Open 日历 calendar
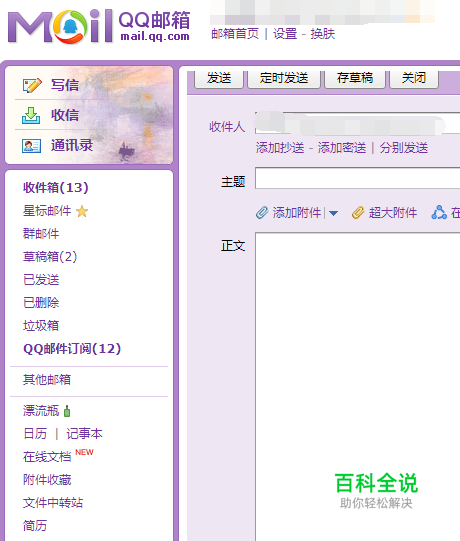This screenshot has width=460, height=541. [35, 434]
